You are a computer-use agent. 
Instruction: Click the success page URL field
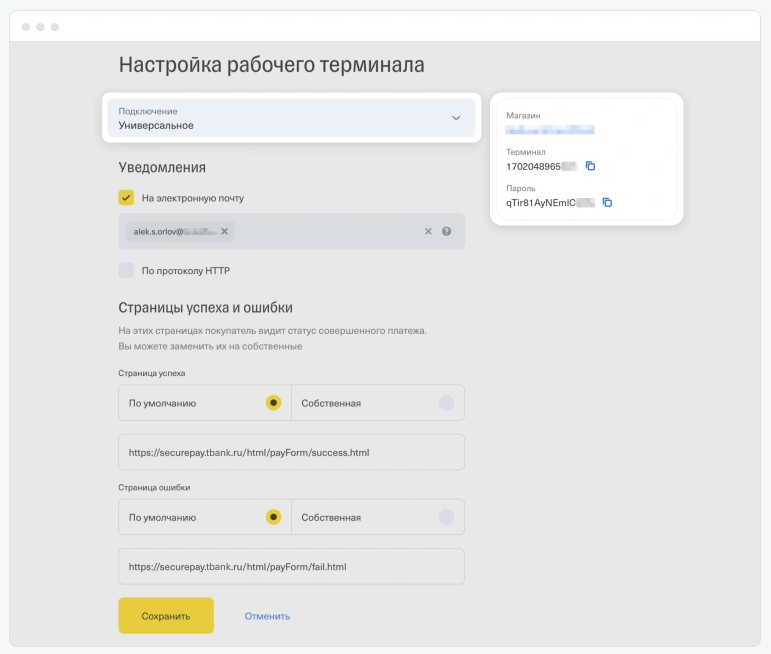coord(292,452)
